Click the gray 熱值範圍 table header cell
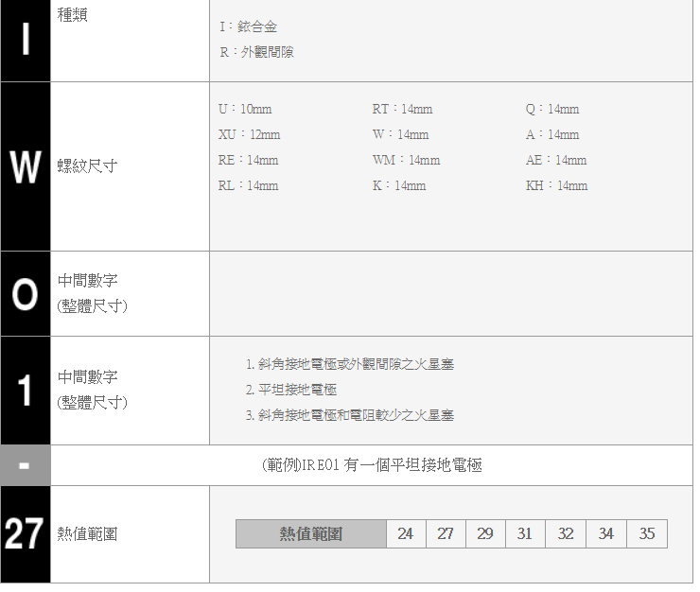 click(310, 534)
